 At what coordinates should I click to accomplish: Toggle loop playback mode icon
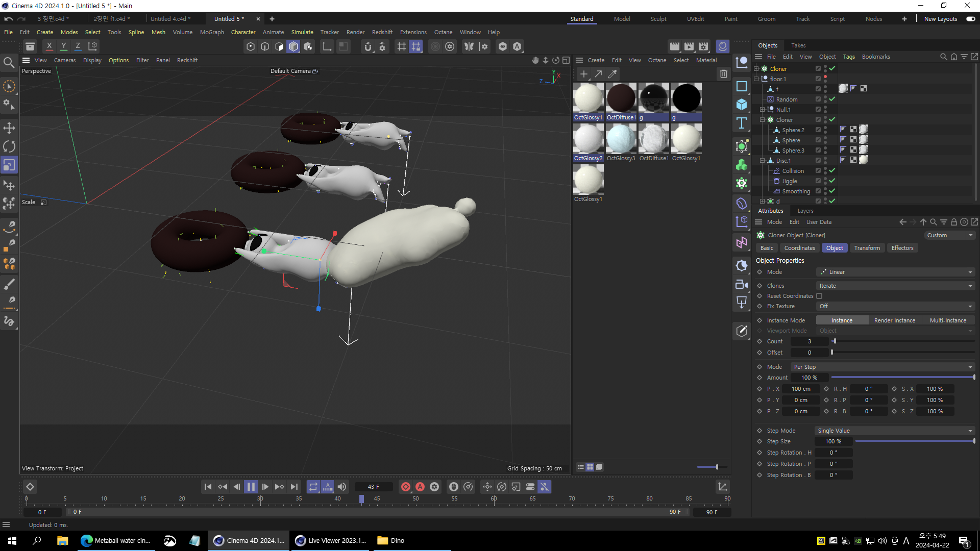313,487
